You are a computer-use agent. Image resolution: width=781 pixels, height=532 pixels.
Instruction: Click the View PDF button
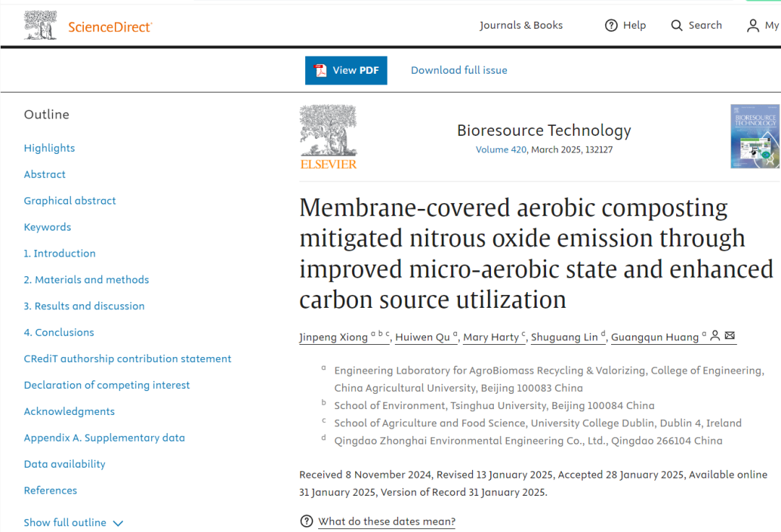(x=346, y=70)
